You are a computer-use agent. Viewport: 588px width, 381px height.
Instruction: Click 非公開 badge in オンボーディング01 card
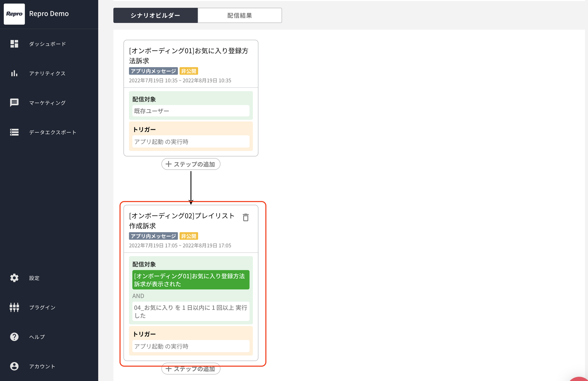[189, 71]
